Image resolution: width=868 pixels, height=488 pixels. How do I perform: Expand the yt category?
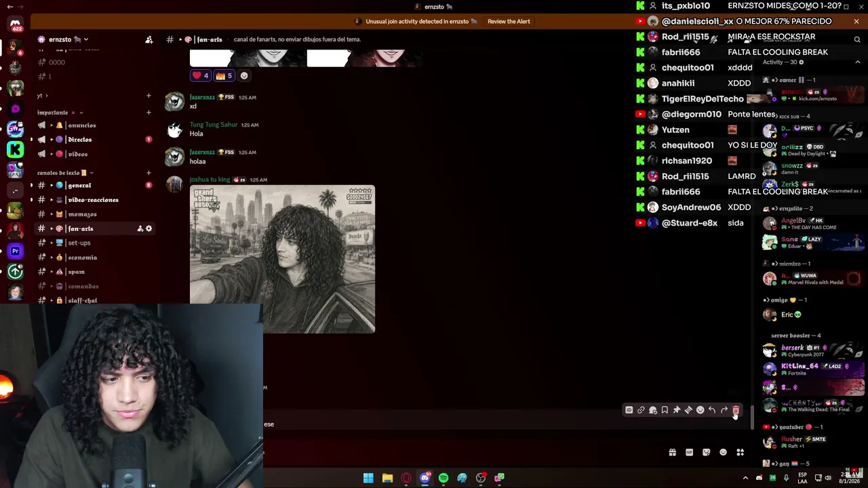pyautogui.click(x=42, y=96)
